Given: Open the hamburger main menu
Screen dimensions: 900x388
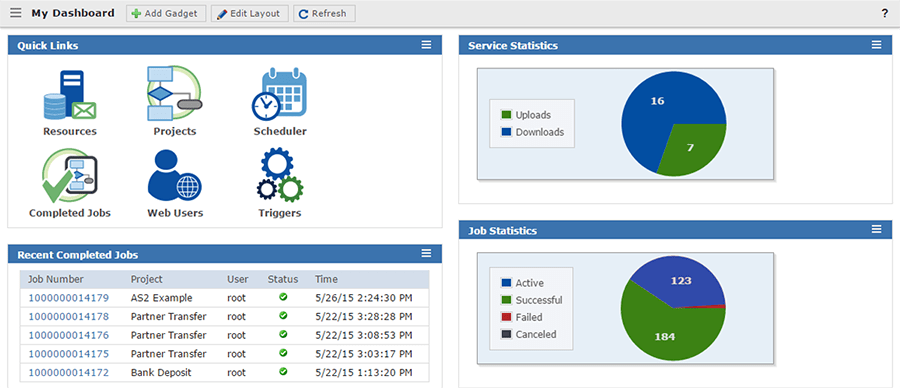Looking at the screenshot, I should click(x=15, y=13).
